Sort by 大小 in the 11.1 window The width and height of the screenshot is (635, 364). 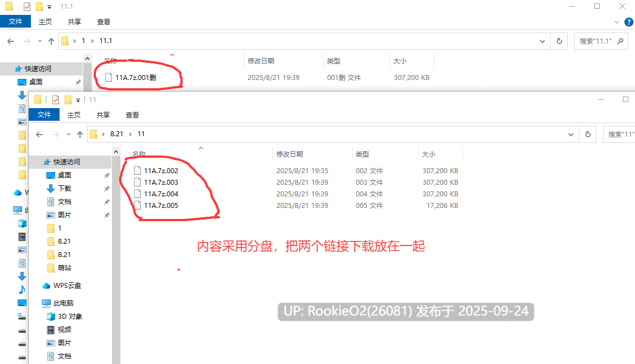pos(400,61)
